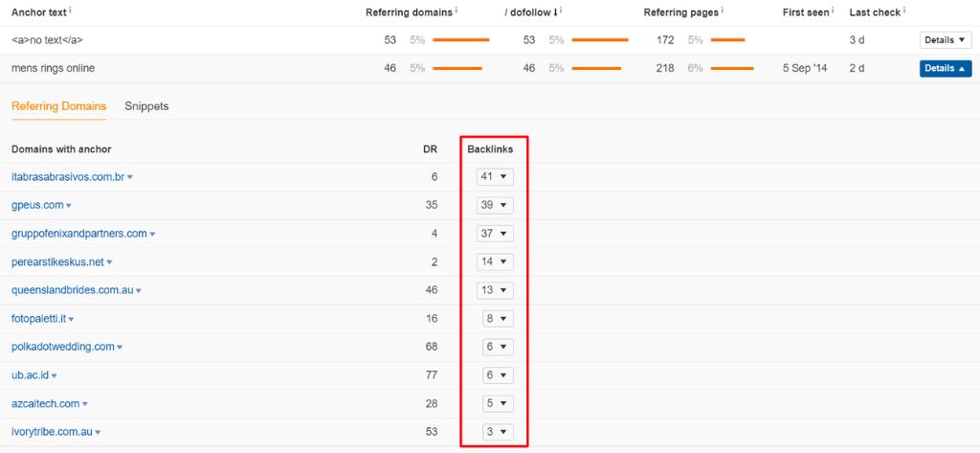Screen dimensions: 980x453
Task: Click the info icon next to Last check
Action: pos(902,11)
